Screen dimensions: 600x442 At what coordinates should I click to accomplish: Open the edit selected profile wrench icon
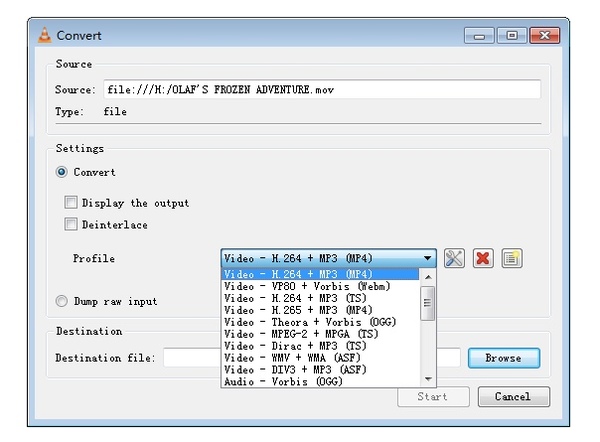[454, 258]
